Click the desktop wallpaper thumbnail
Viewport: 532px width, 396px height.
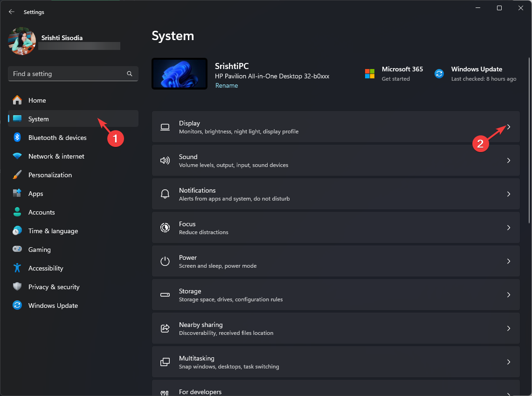point(180,74)
